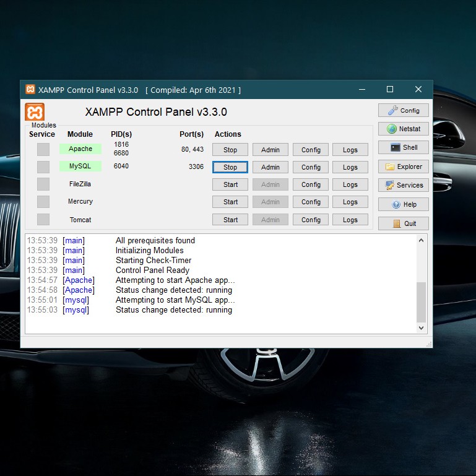476x476 pixels.
Task: Toggle the FileZilla service checkbox
Action: pyautogui.click(x=43, y=184)
